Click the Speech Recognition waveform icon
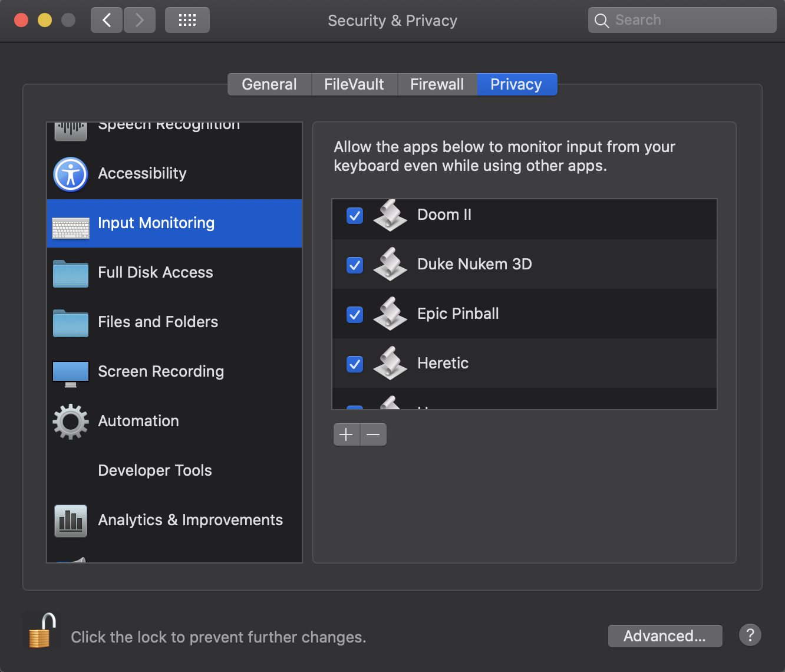 coord(71,131)
